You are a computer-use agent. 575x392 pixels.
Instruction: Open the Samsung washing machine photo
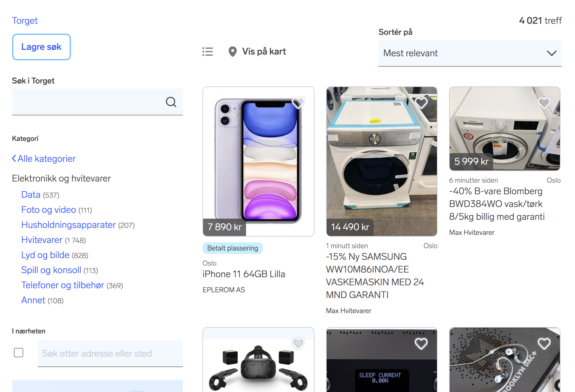click(381, 161)
